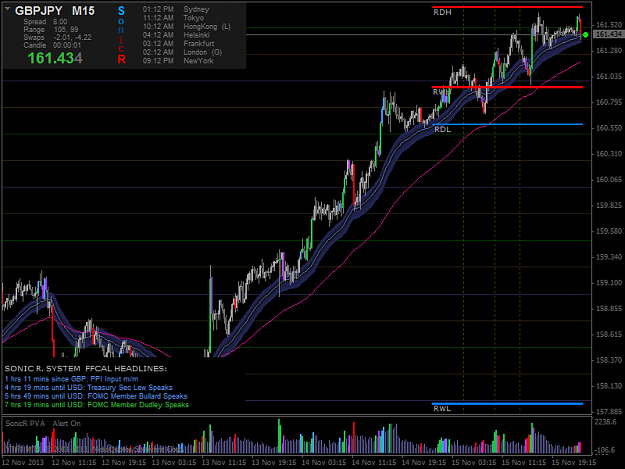The image size is (625, 469).
Task: Select the RDH level label
Action: click(442, 12)
